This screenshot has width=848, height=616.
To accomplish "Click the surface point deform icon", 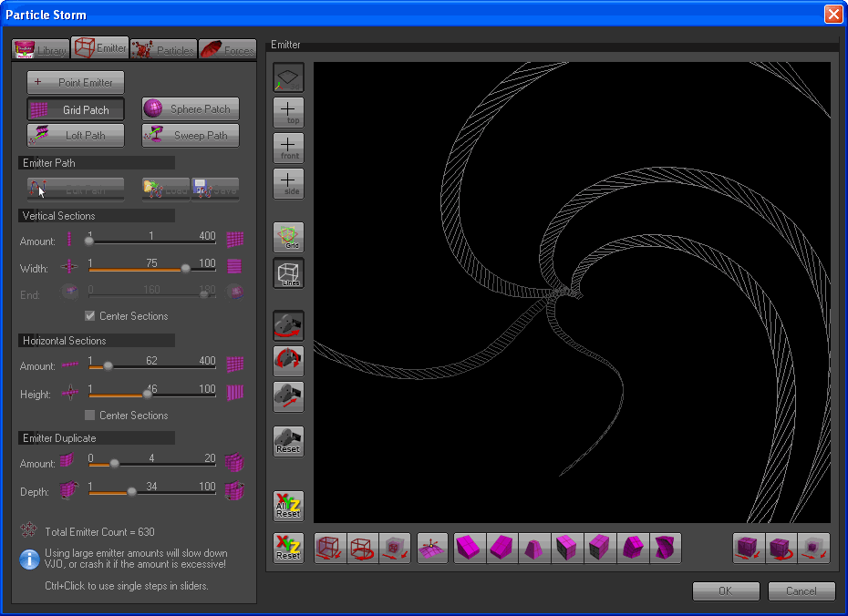I will point(432,548).
